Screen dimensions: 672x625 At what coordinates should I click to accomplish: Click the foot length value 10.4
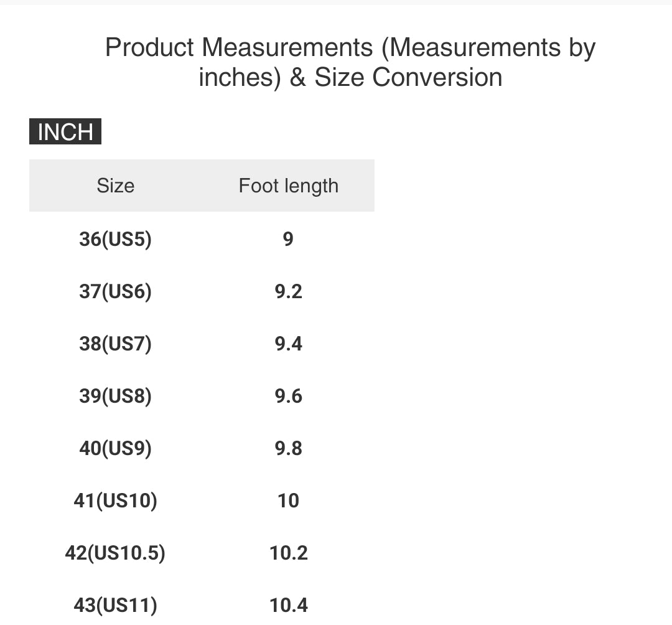point(289,605)
